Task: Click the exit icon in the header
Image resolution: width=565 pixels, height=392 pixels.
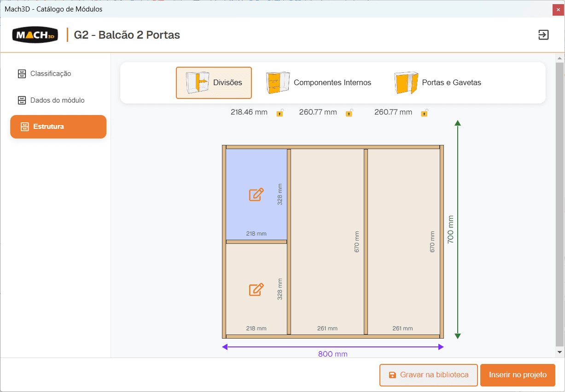Action: [543, 35]
